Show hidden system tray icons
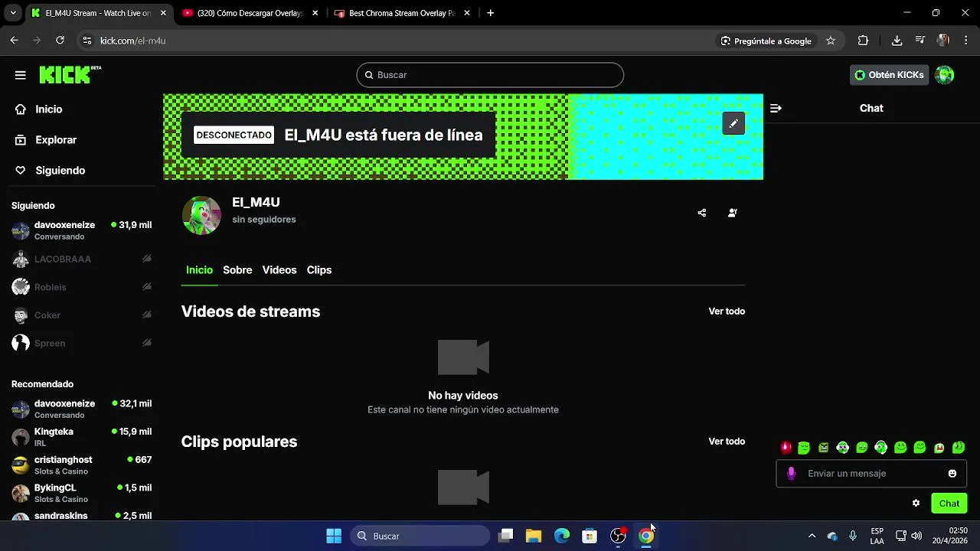 point(812,536)
